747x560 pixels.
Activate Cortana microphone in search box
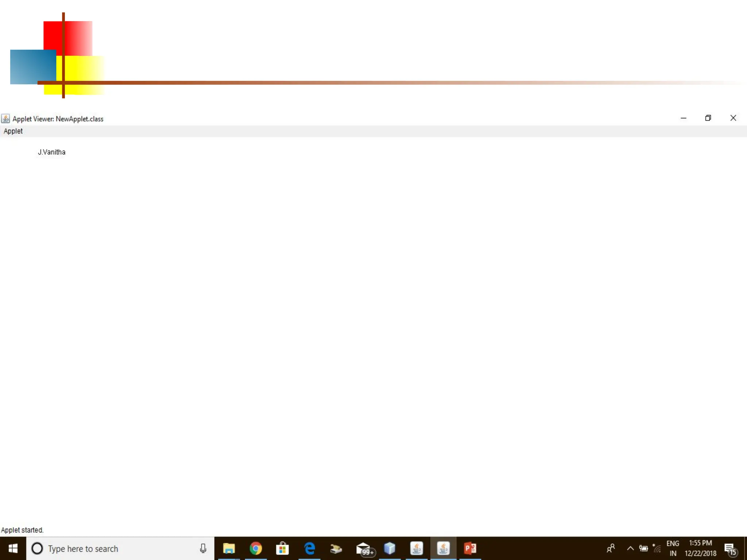click(x=203, y=548)
